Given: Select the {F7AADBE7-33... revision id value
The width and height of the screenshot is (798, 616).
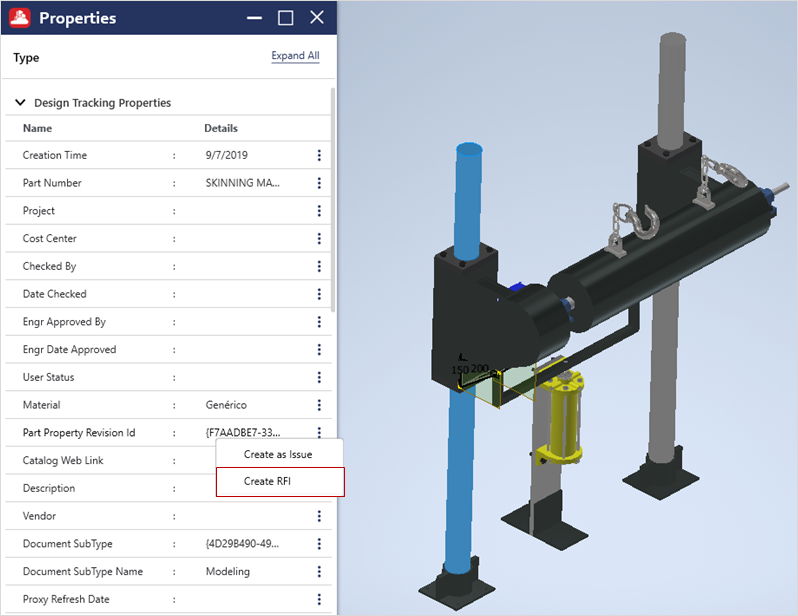Looking at the screenshot, I should pos(243,433).
